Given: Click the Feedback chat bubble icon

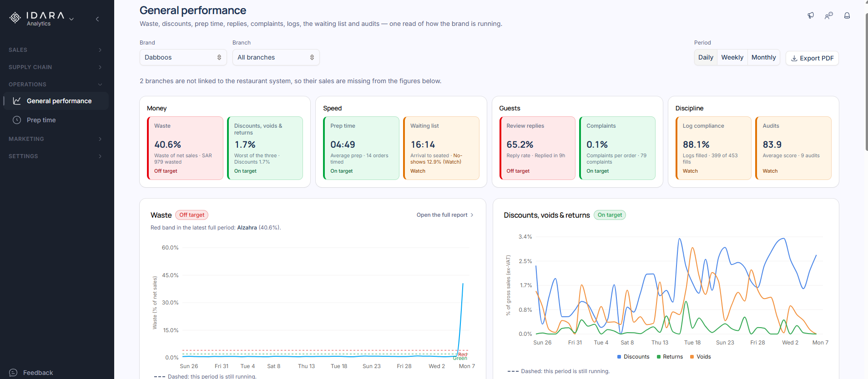Looking at the screenshot, I should pyautogui.click(x=13, y=373).
